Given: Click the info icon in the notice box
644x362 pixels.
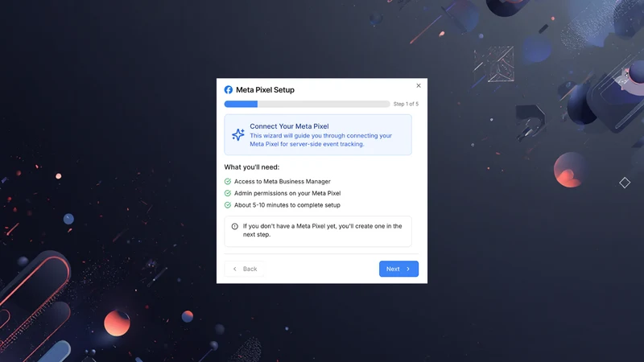Looking at the screenshot, I should [x=234, y=226].
